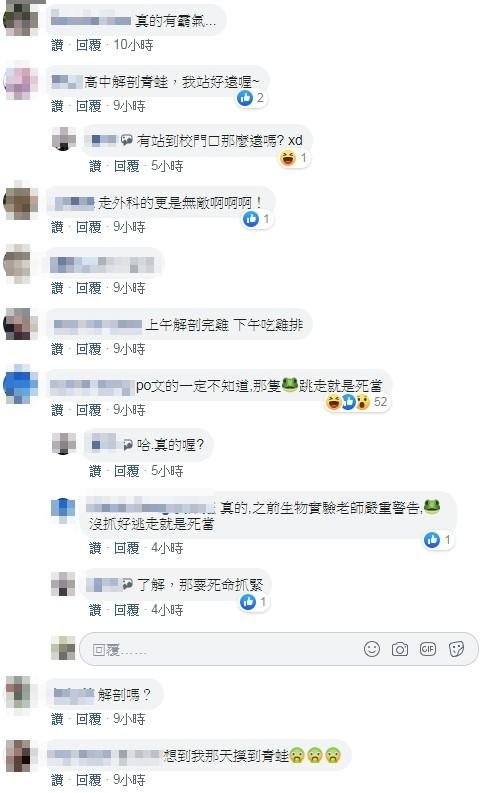
Task: Reply to the 真的有霸氣 comment
Action: [x=89, y=45]
